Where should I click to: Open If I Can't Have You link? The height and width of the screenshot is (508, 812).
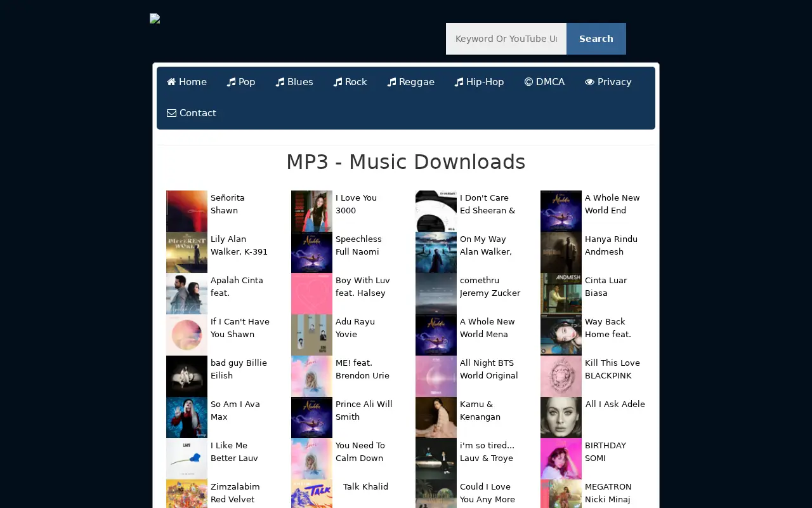[240, 328]
